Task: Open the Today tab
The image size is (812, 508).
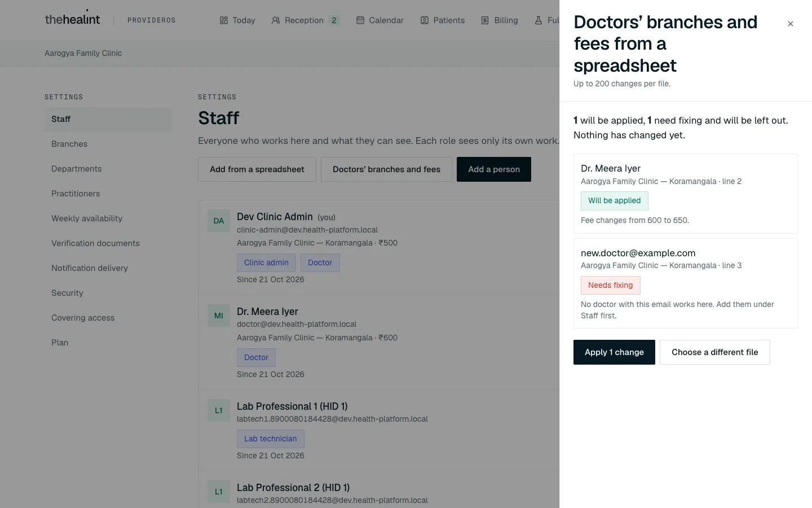Action: pos(237,20)
